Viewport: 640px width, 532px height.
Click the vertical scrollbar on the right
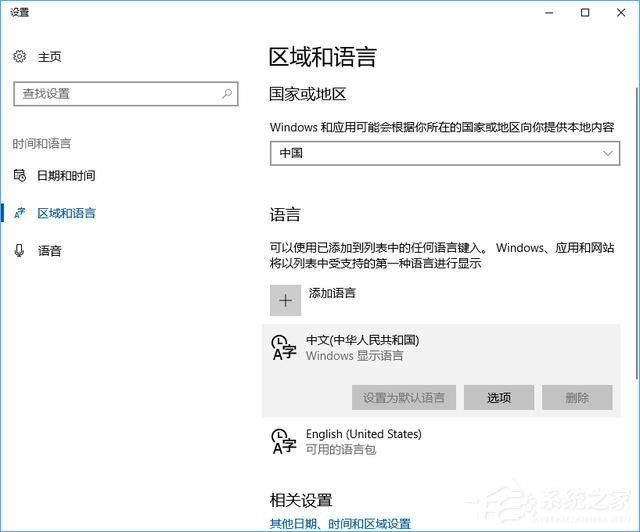point(637,234)
